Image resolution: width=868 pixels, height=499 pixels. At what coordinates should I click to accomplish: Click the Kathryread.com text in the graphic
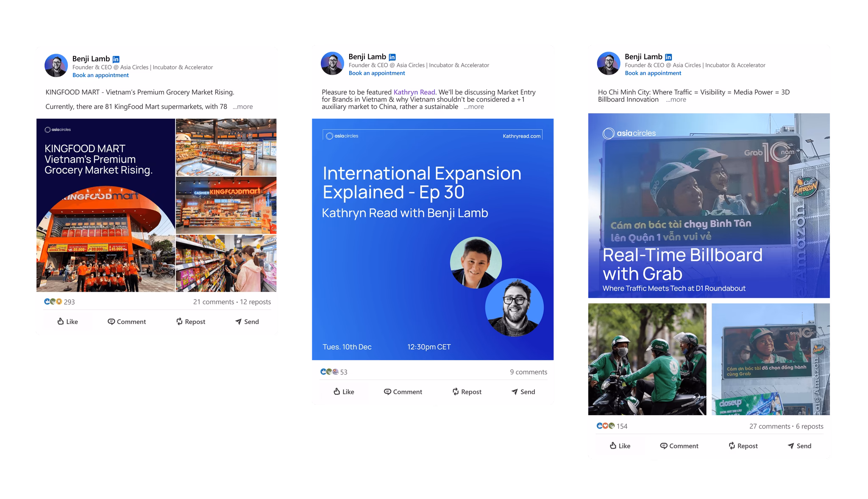pyautogui.click(x=522, y=136)
